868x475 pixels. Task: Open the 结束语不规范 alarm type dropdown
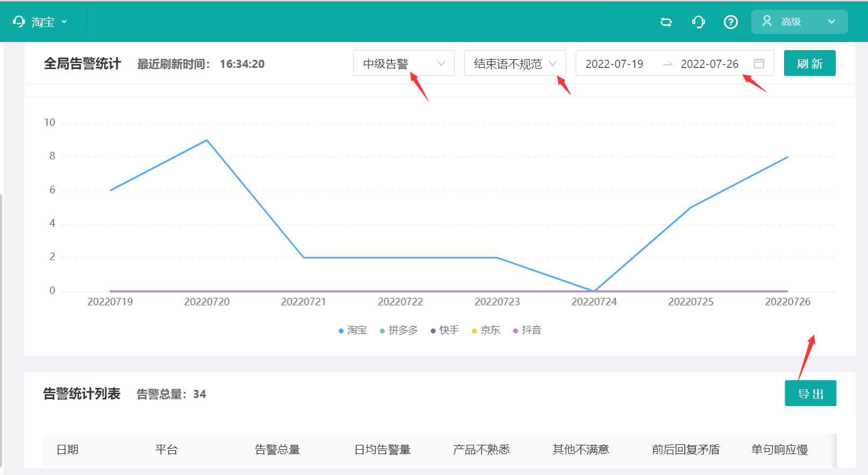tap(515, 64)
